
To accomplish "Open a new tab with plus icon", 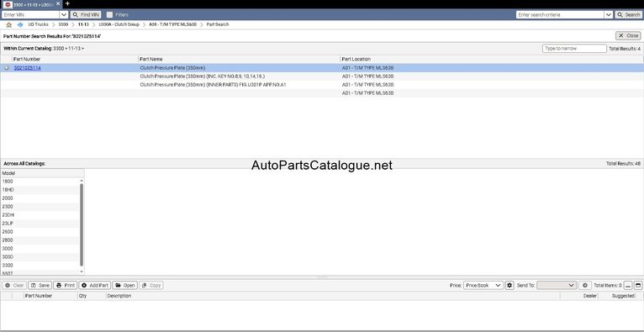I will 67,3.
